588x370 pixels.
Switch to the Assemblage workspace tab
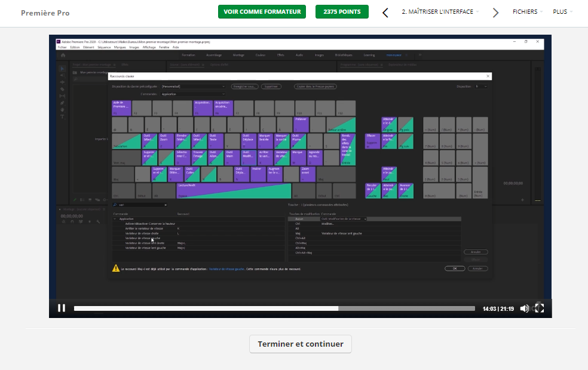point(214,55)
